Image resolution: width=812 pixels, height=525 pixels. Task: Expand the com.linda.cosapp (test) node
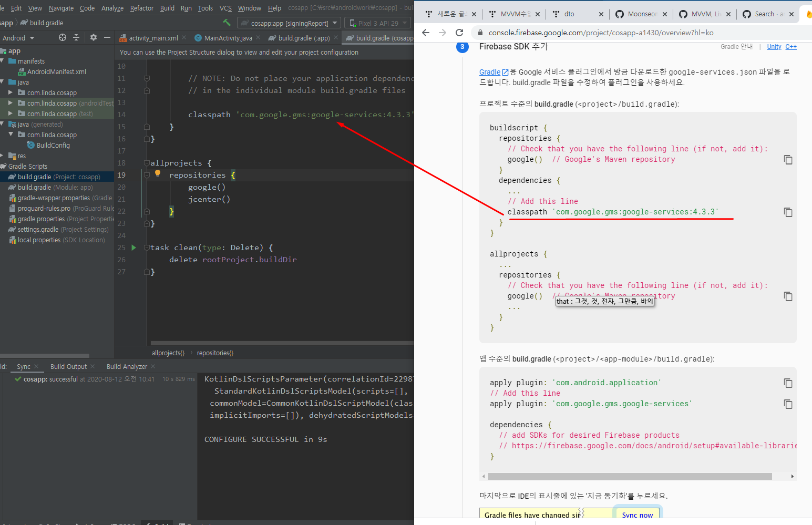coord(10,114)
